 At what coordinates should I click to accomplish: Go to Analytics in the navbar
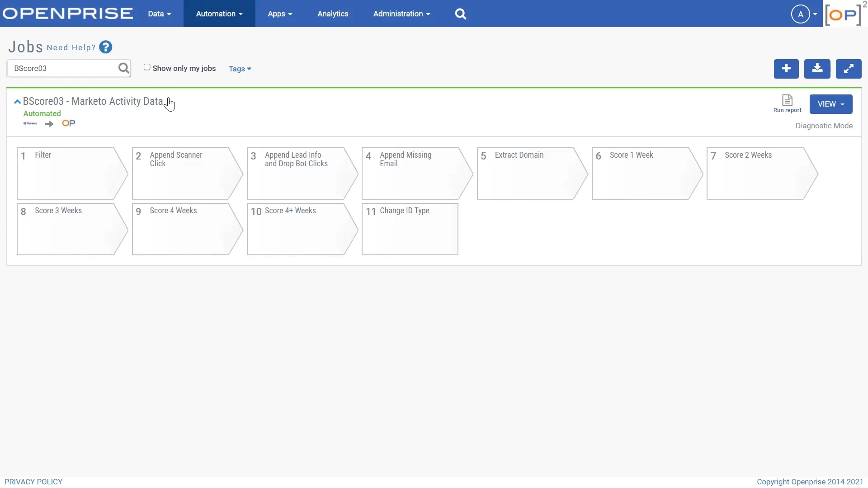click(x=333, y=14)
